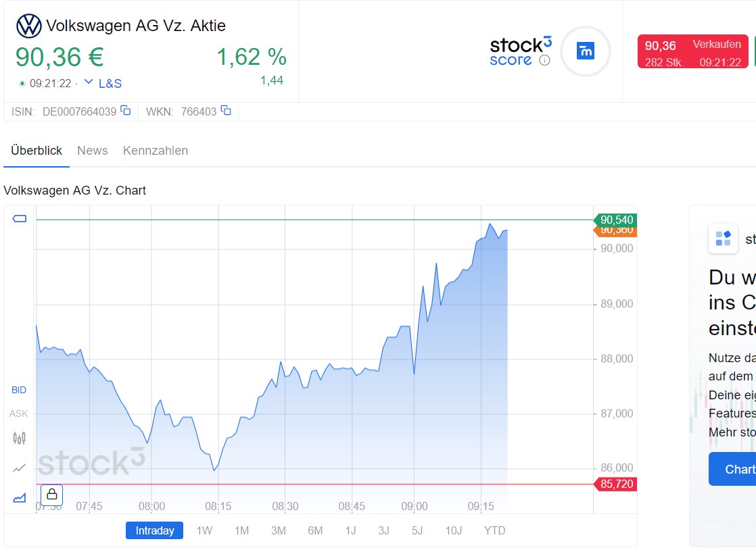Select the area chart type icon

pyautogui.click(x=20, y=497)
